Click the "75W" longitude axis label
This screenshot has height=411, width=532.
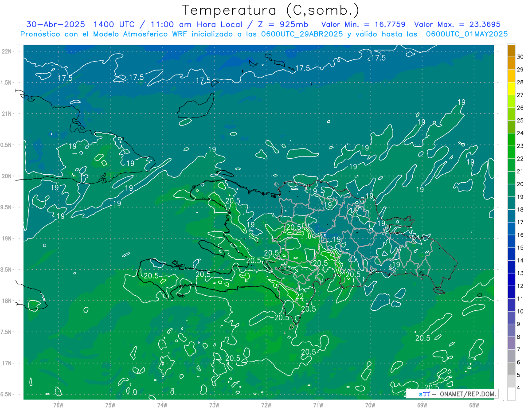coord(110,405)
